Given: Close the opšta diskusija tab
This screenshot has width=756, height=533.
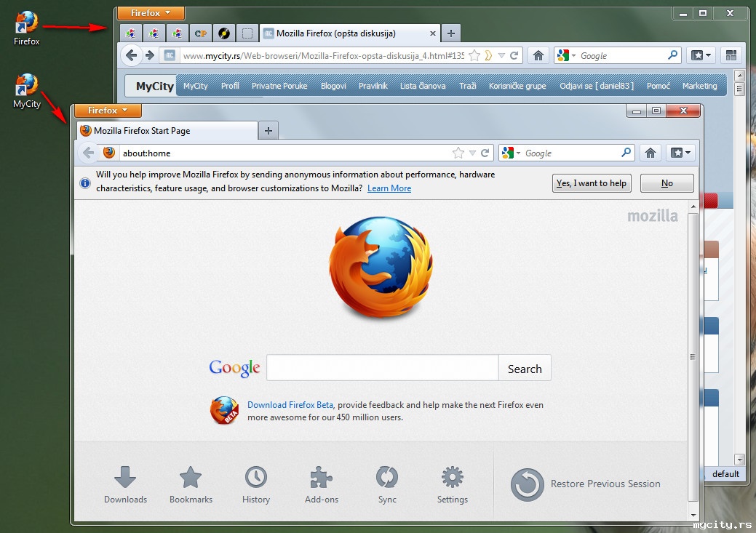Looking at the screenshot, I should pos(432,33).
